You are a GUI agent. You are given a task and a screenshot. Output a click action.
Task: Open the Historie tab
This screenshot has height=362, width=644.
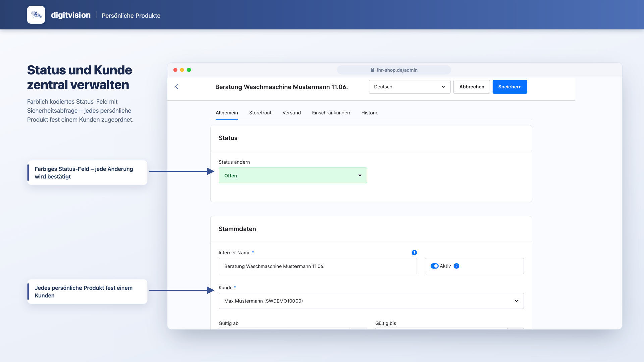click(370, 113)
